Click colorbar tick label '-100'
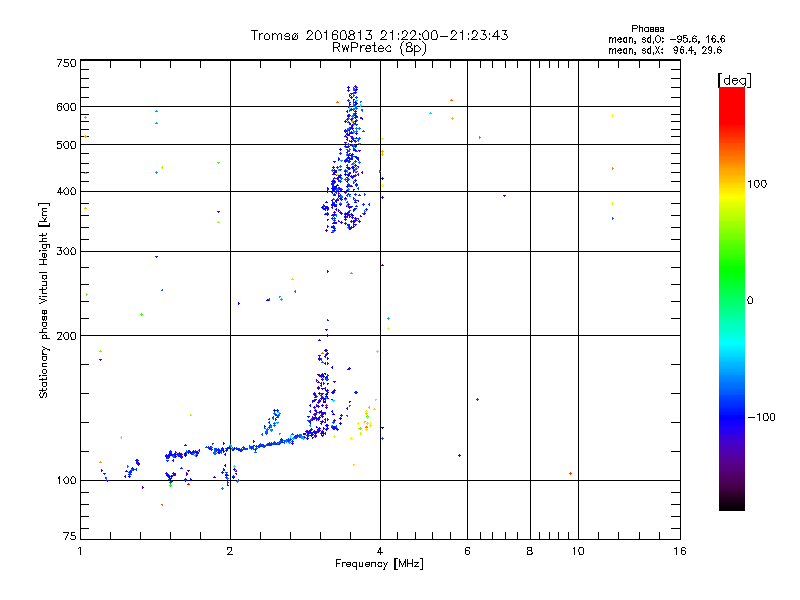800x600 pixels. point(762,417)
